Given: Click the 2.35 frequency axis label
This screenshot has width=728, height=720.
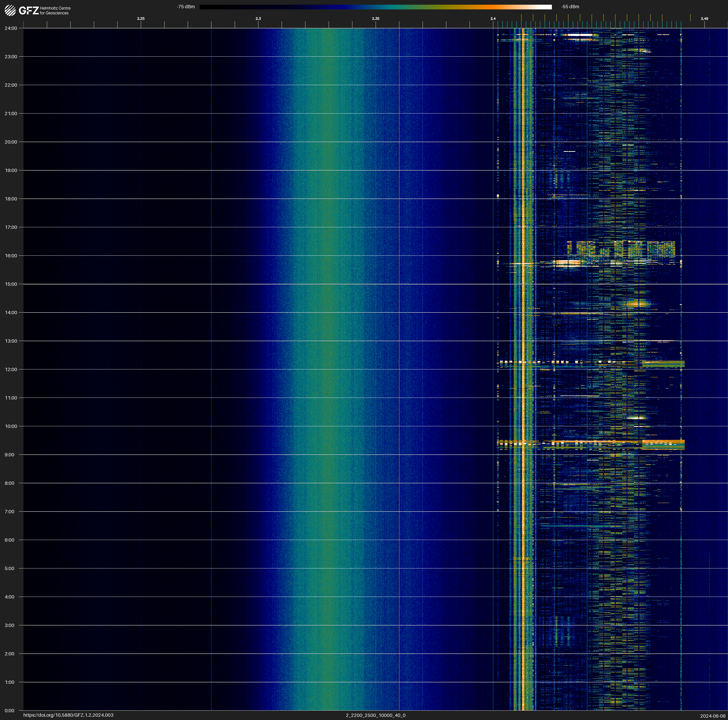Looking at the screenshot, I should tap(375, 19).
